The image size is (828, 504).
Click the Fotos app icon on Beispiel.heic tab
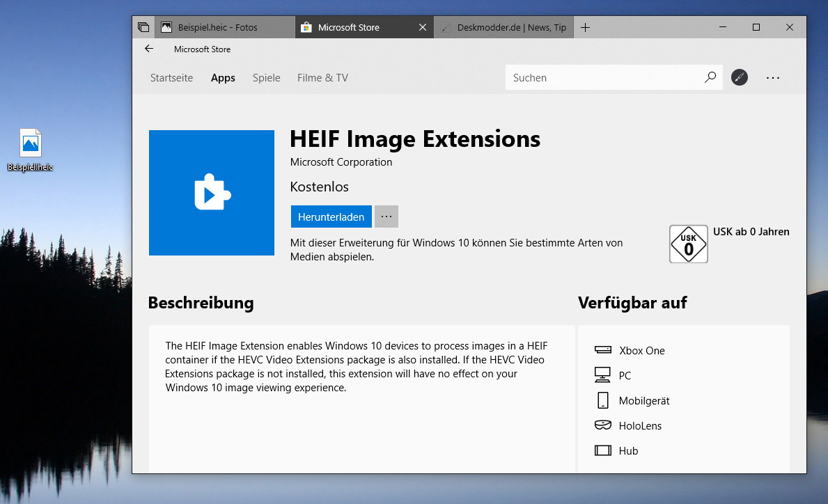point(166,27)
